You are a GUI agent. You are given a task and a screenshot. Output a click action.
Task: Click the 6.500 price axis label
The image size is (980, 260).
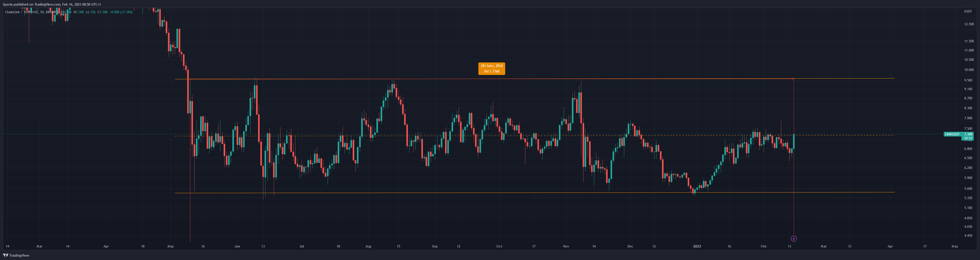coord(968,158)
